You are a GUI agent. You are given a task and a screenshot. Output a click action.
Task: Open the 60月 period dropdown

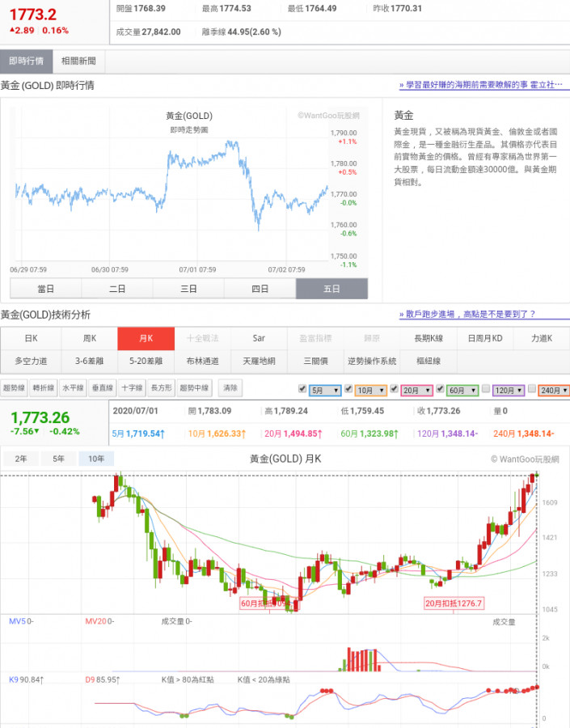(x=462, y=391)
